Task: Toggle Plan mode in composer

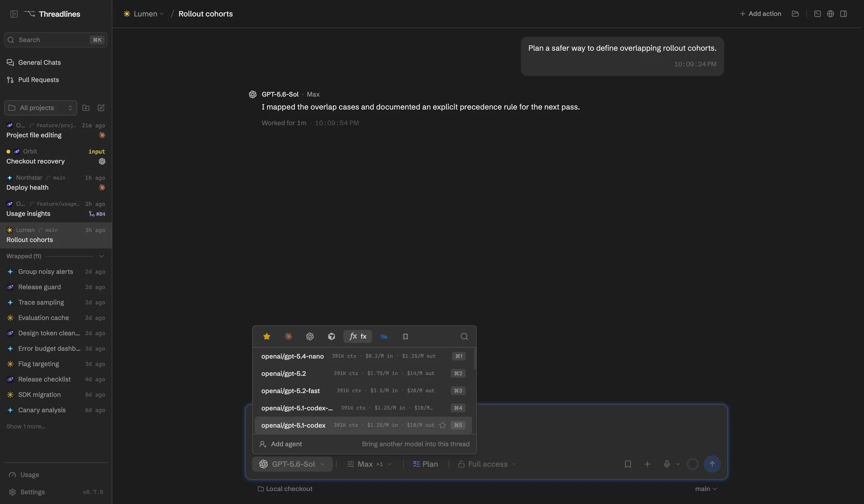Action: point(426,464)
